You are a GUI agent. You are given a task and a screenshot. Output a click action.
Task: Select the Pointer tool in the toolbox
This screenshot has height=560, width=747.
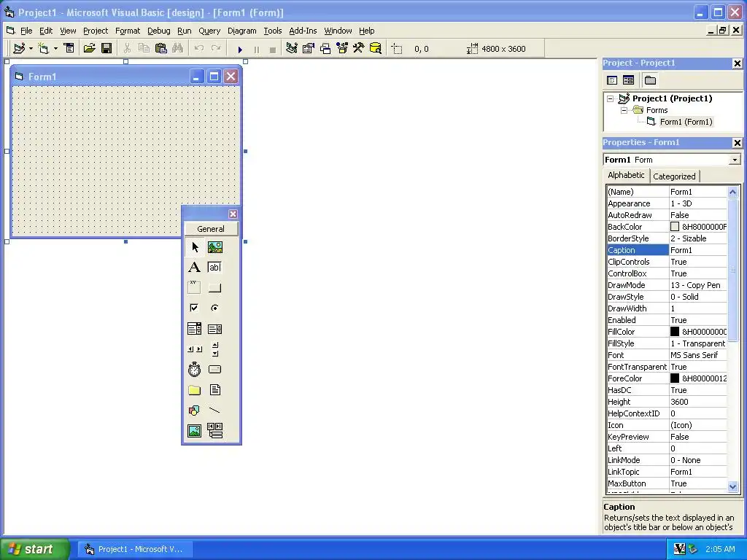[194, 247]
